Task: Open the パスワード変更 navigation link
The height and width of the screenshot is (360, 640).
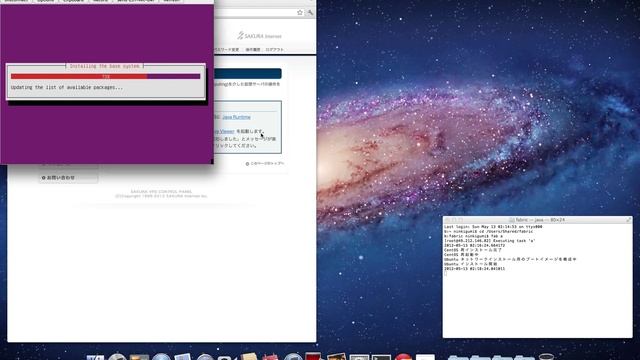Action: tap(227, 50)
